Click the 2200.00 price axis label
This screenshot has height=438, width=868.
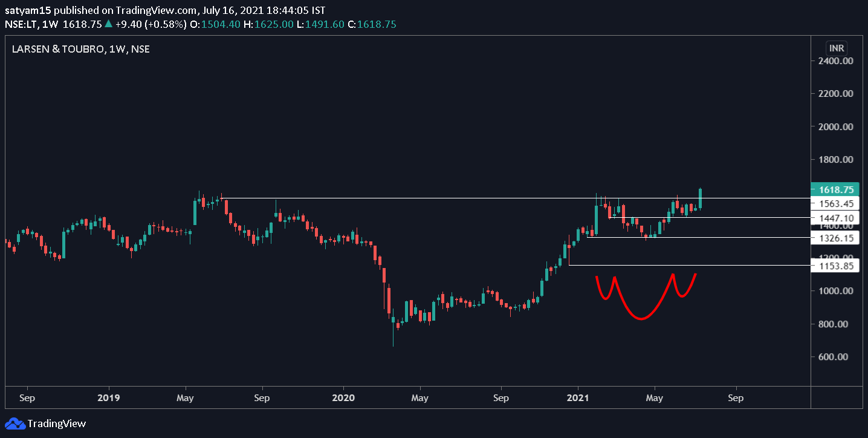click(836, 94)
